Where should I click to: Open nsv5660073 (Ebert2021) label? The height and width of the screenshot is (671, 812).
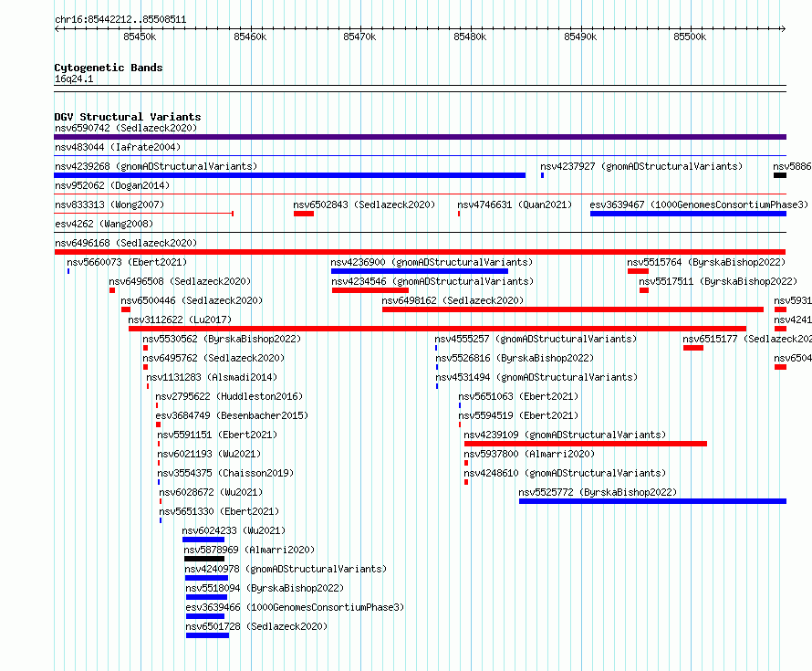coord(127,262)
